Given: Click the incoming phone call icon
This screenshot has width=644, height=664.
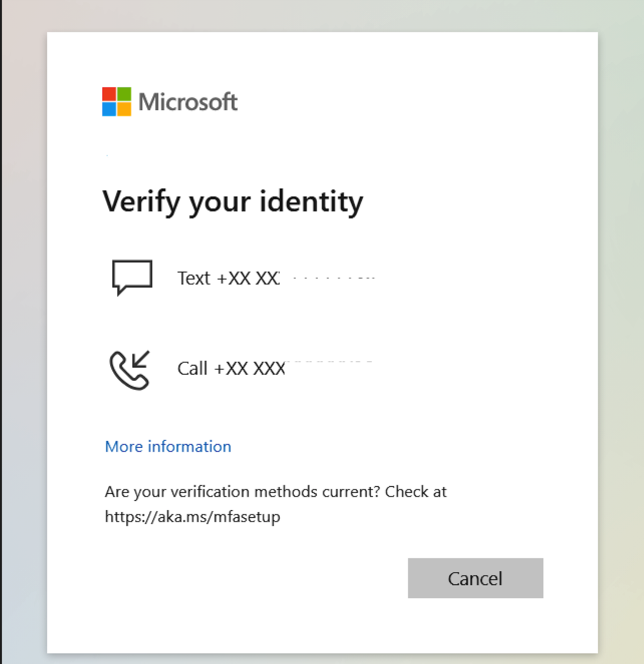Looking at the screenshot, I should click(x=130, y=370).
